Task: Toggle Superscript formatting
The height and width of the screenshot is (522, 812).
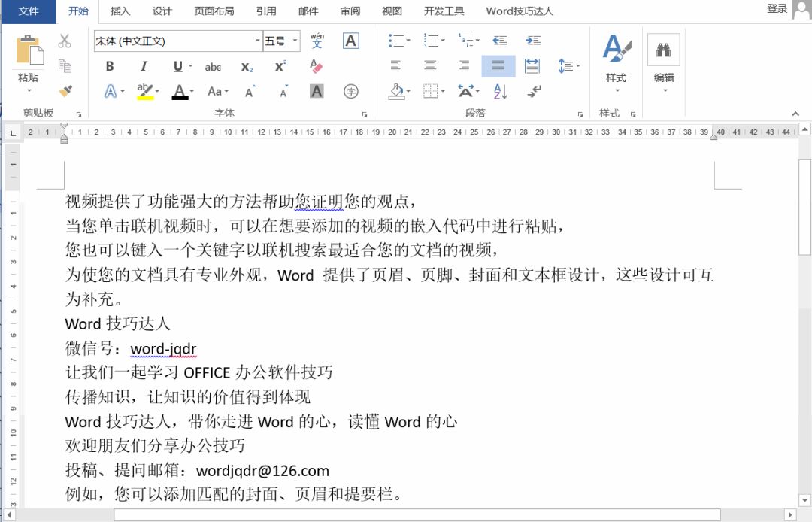Action: click(280, 66)
